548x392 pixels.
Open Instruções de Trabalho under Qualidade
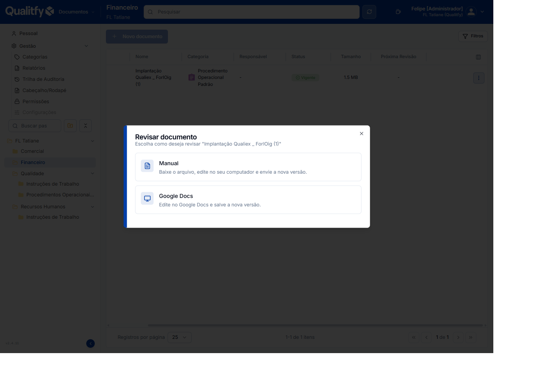(x=53, y=184)
